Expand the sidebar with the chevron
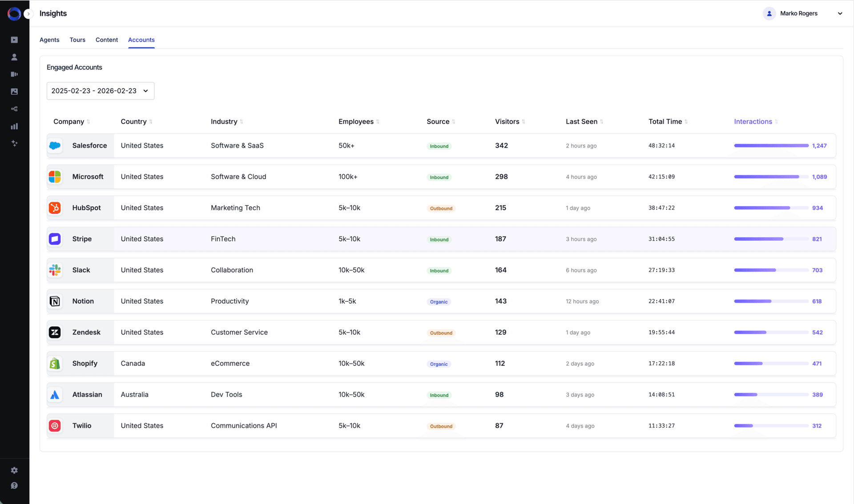854x504 pixels. pyautogui.click(x=28, y=14)
